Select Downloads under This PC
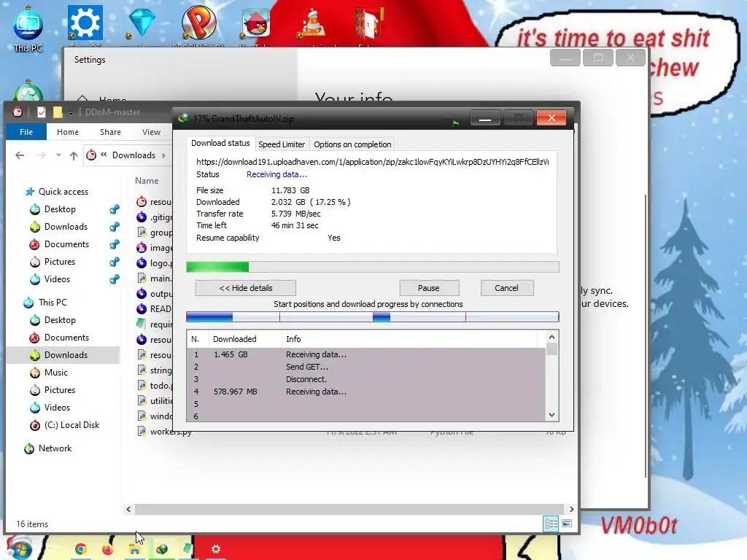Viewport: 747px width, 560px height. 66,355
